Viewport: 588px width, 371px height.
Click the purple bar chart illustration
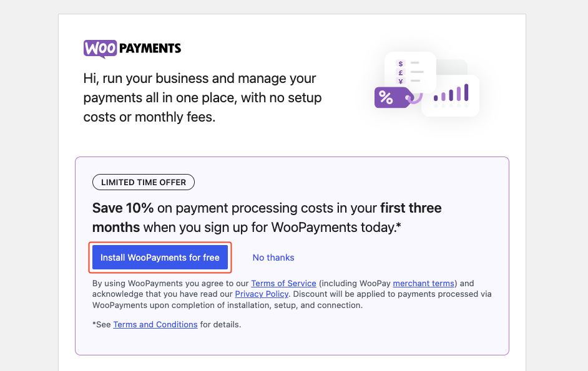click(451, 92)
